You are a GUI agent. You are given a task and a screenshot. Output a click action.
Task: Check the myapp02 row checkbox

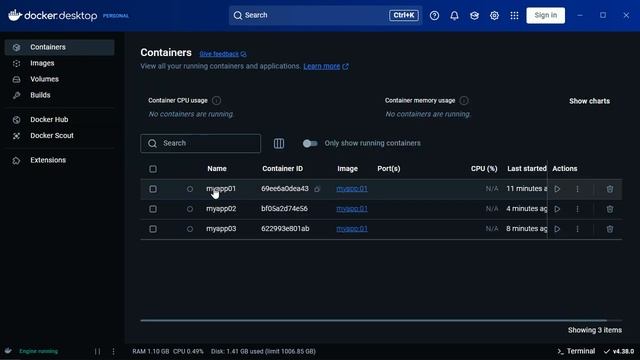(153, 209)
